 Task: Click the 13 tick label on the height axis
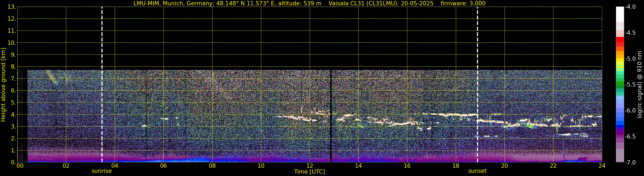12,7
